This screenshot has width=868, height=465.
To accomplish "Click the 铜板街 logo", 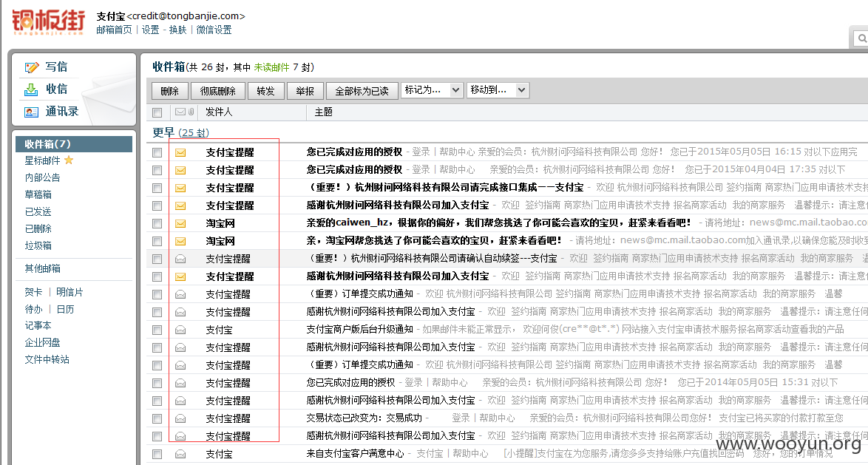I will (x=49, y=22).
